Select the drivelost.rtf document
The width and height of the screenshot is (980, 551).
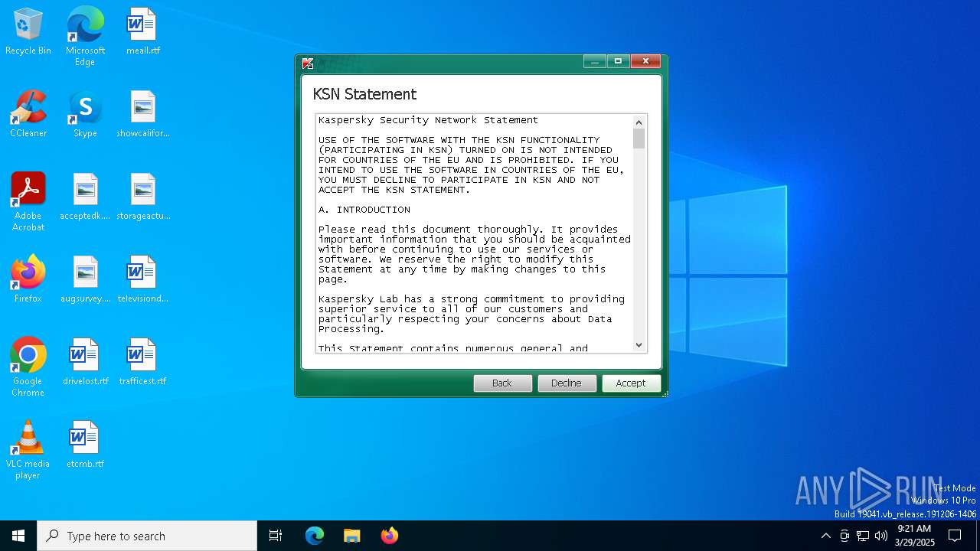click(85, 363)
